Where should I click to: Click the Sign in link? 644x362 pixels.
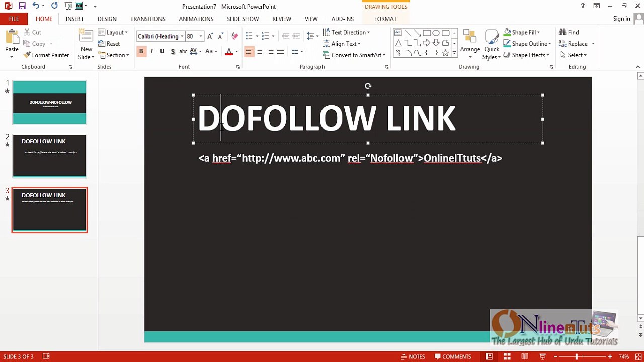[x=621, y=19]
